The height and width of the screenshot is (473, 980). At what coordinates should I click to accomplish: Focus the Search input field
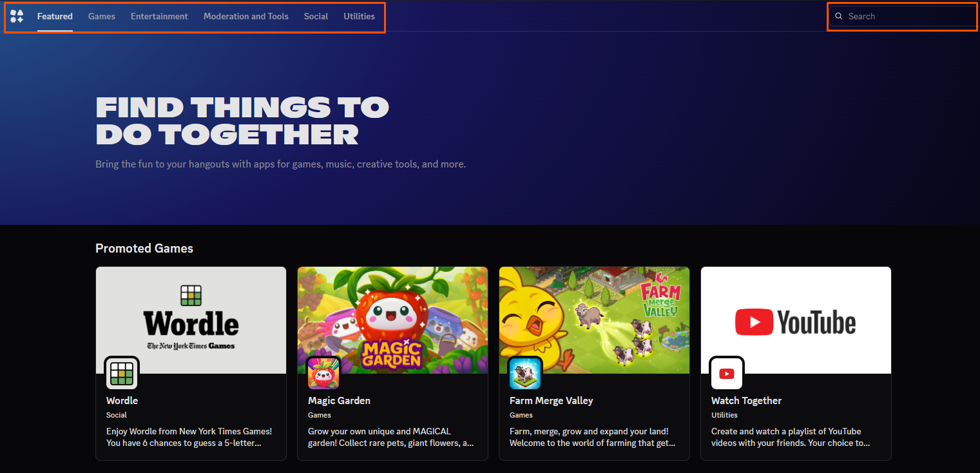tap(903, 16)
